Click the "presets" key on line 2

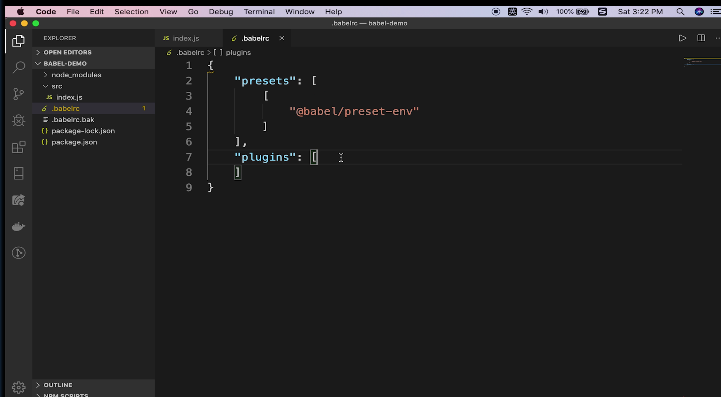point(264,81)
